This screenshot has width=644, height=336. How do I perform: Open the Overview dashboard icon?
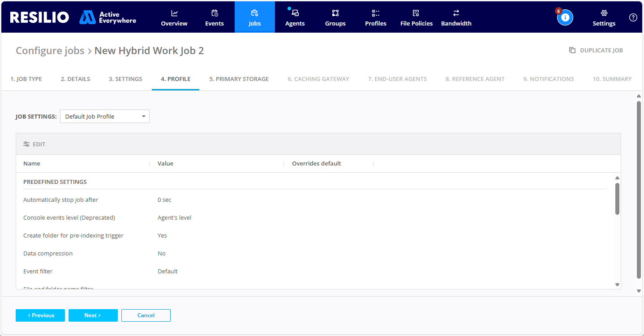[174, 13]
